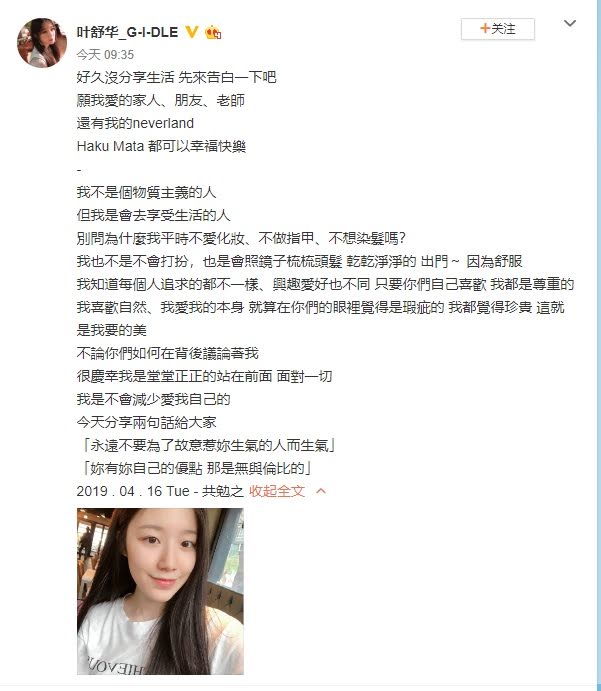Open the post options chevron menu
Viewport: 601px width, 691px height.
(570, 23)
